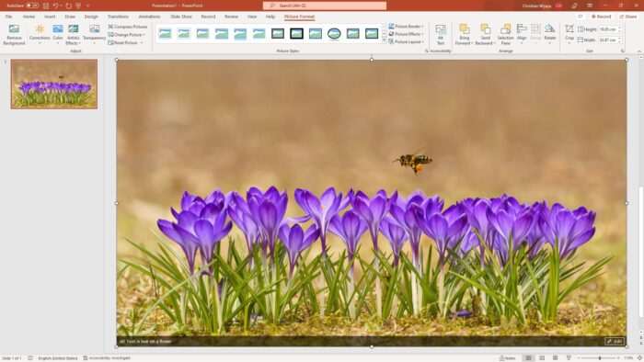Click the Remove Background icon
644x362 pixels.
point(14,34)
